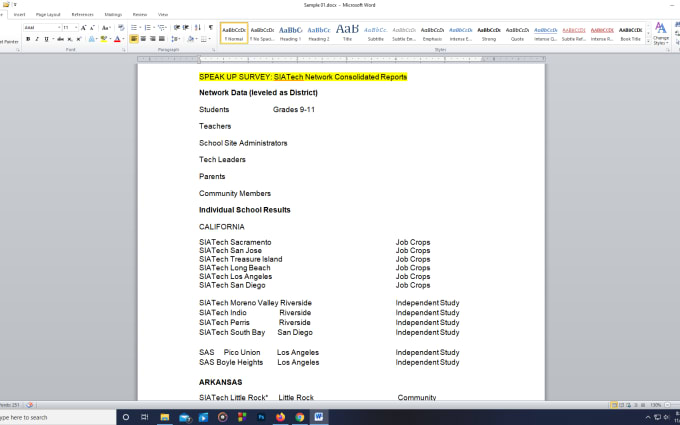
Task: Open Font dialog launcher
Action: (x=124, y=50)
